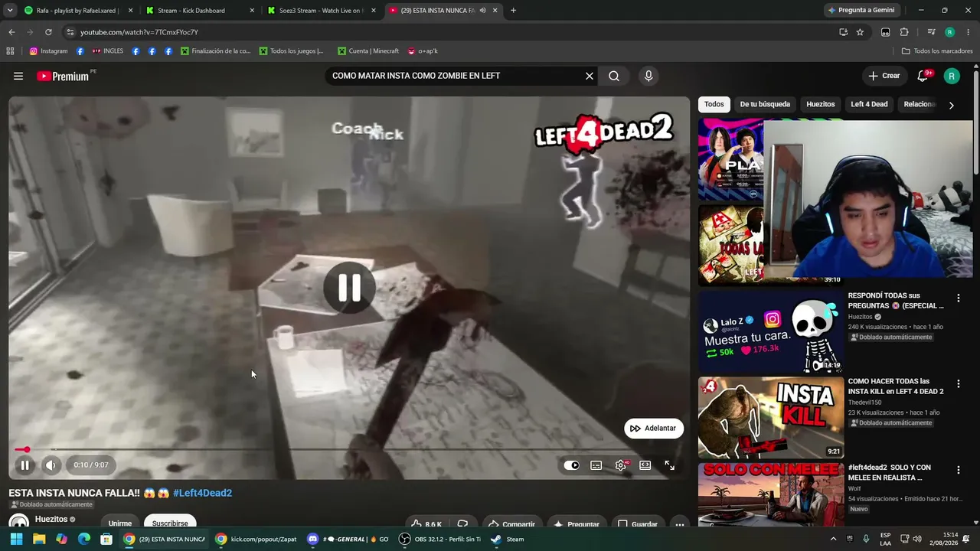The image size is (980, 551).
Task: Select the Huezitos filter chip
Action: [821, 104]
